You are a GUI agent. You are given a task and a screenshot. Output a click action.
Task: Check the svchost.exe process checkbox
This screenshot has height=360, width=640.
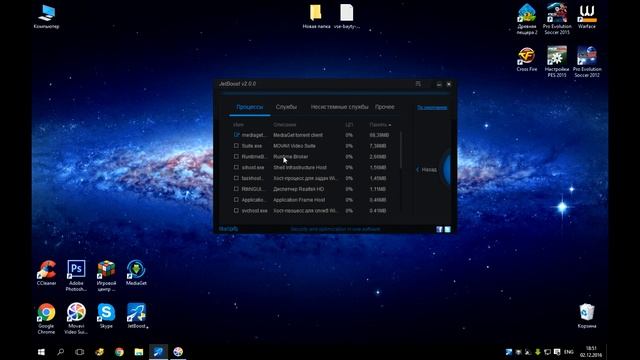(236, 211)
